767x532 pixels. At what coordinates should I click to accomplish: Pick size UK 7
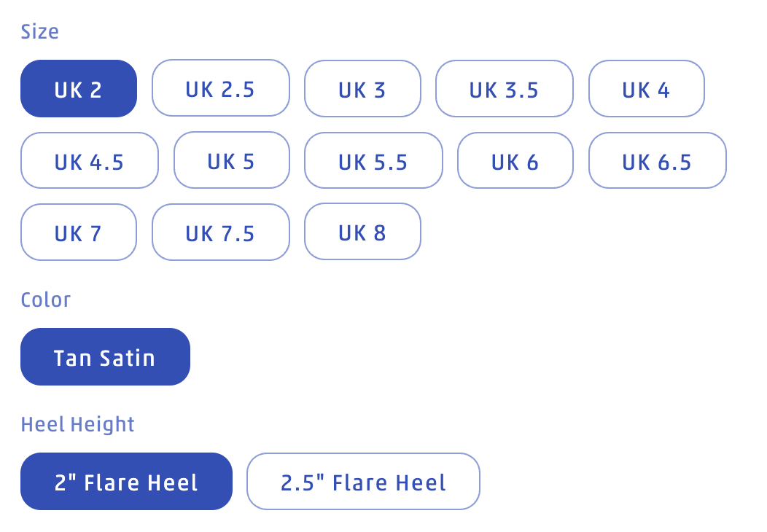point(79,232)
